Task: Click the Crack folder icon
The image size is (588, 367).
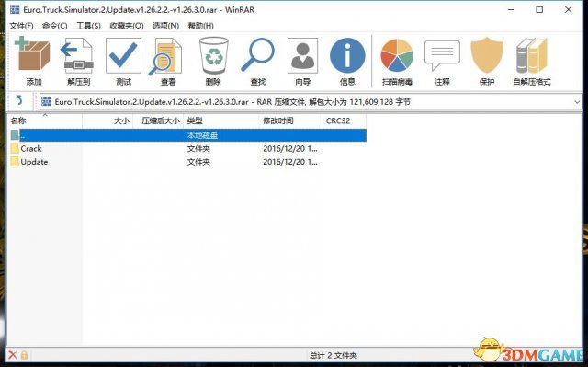Action: point(15,148)
